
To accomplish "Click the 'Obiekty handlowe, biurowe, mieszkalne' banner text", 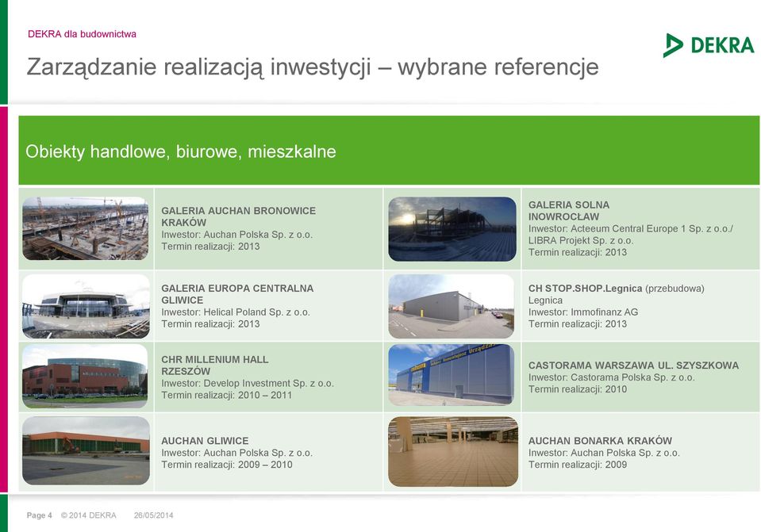I will tap(181, 151).
